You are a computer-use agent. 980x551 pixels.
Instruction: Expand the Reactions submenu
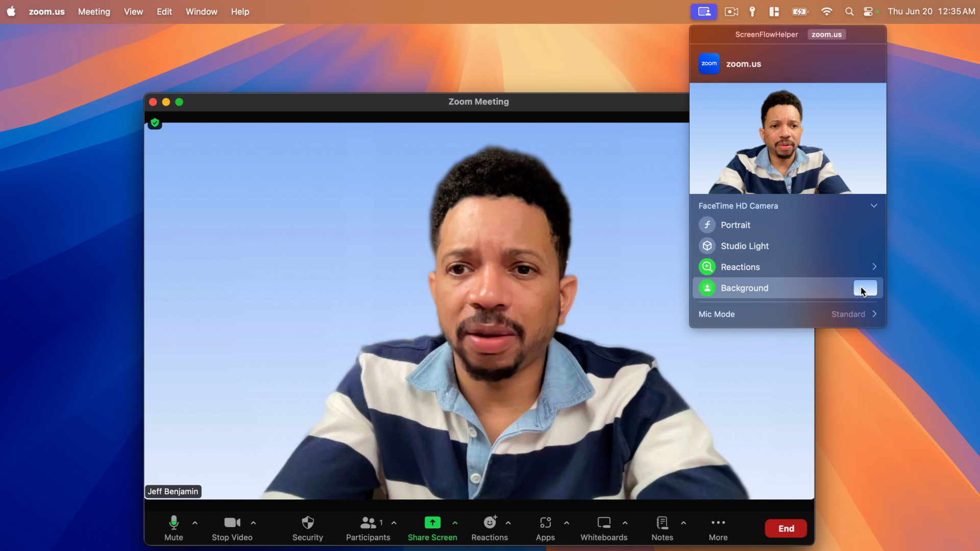(873, 266)
